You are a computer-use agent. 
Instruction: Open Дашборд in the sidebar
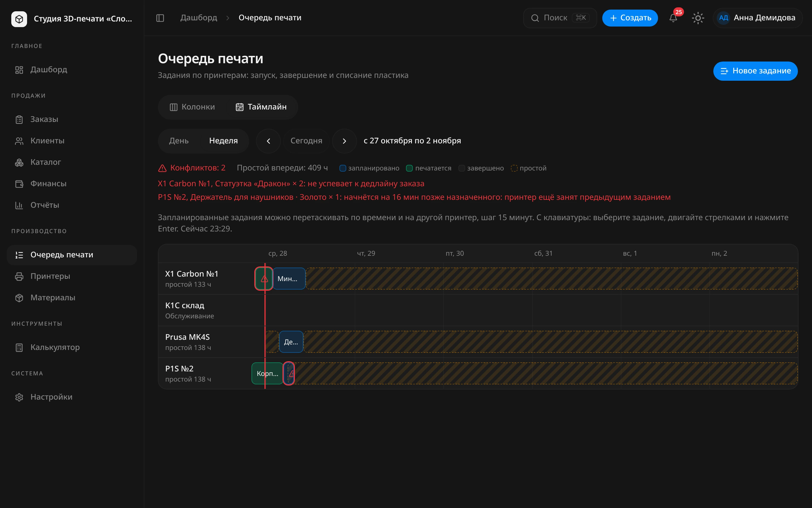pyautogui.click(x=72, y=69)
